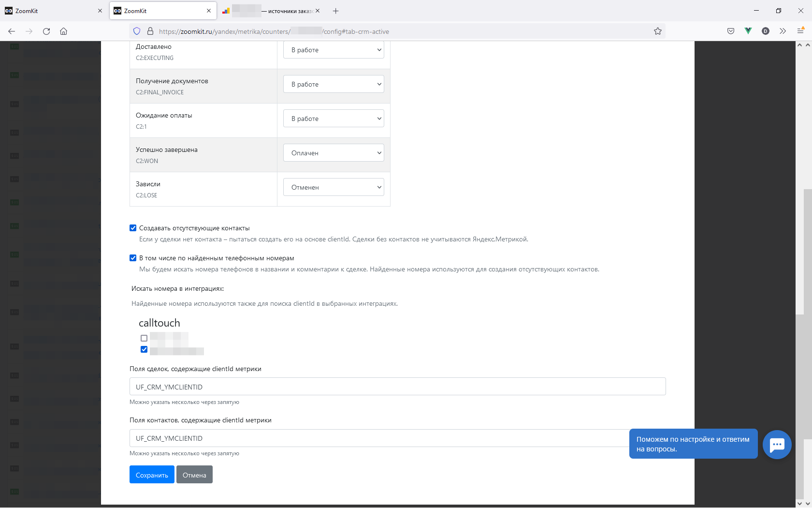
Task: Open dropdown for "Ожидание оплаты" stage
Action: click(333, 119)
